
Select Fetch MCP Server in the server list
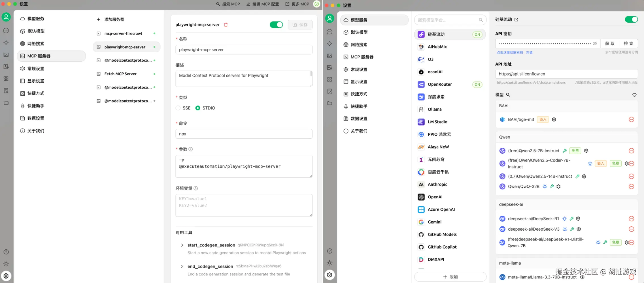point(127,74)
